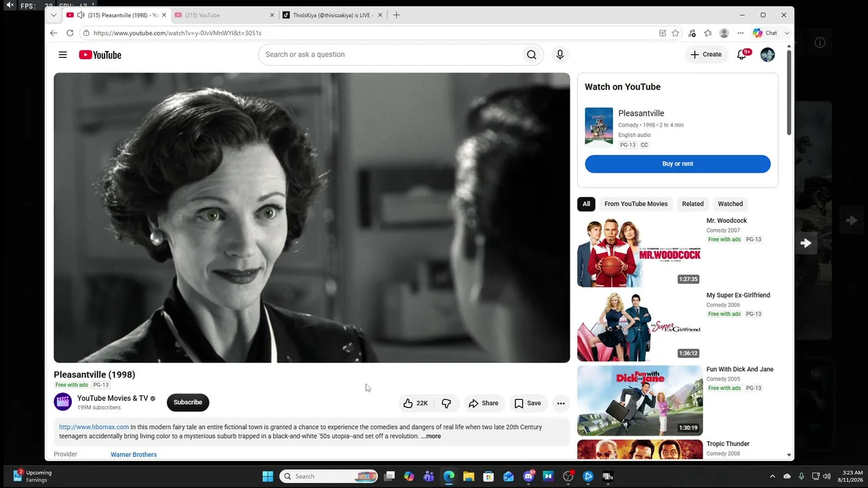This screenshot has height=488, width=868.
Task: Select the Watched filter chip
Action: tap(730, 204)
